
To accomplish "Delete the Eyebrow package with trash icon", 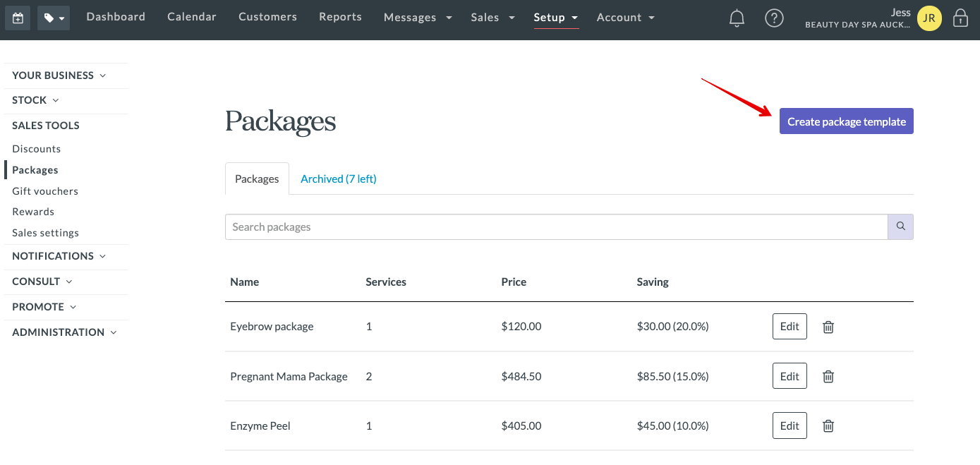I will click(828, 327).
